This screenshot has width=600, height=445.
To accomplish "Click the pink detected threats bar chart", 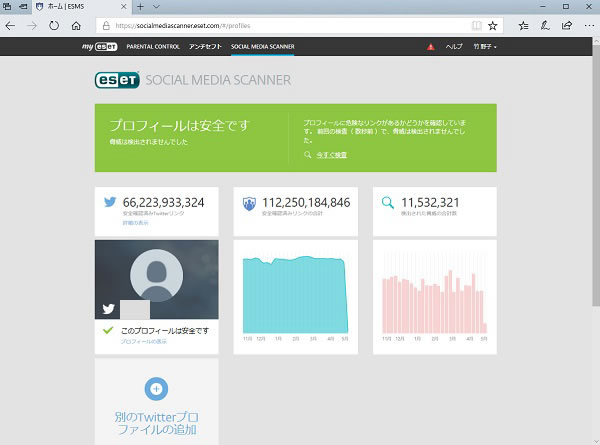I will click(x=435, y=301).
